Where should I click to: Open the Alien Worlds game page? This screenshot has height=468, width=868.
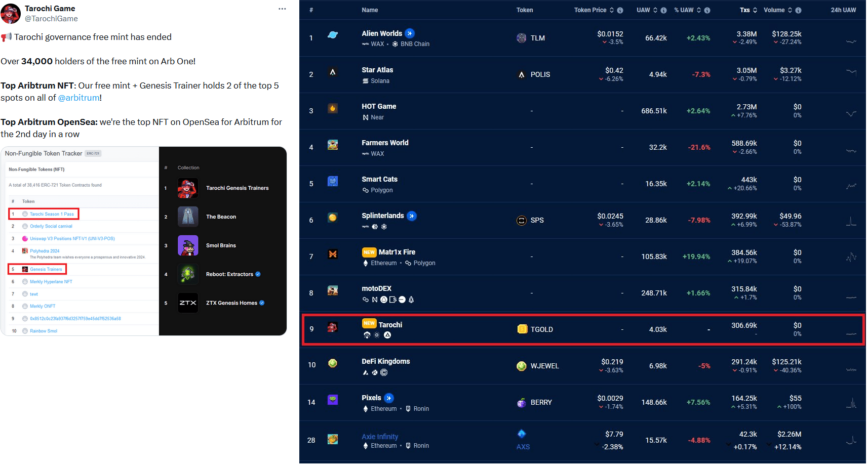click(382, 33)
